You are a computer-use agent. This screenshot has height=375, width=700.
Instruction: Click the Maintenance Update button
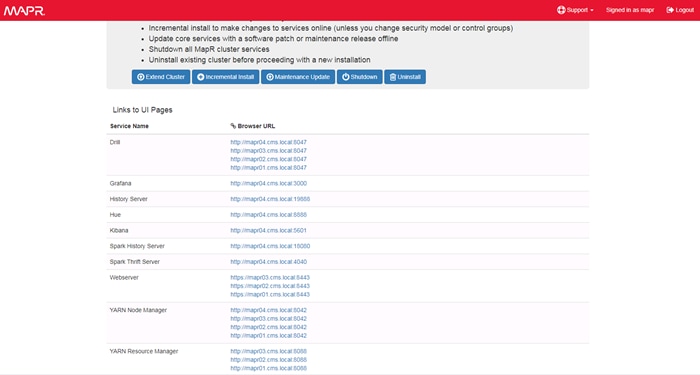point(298,77)
